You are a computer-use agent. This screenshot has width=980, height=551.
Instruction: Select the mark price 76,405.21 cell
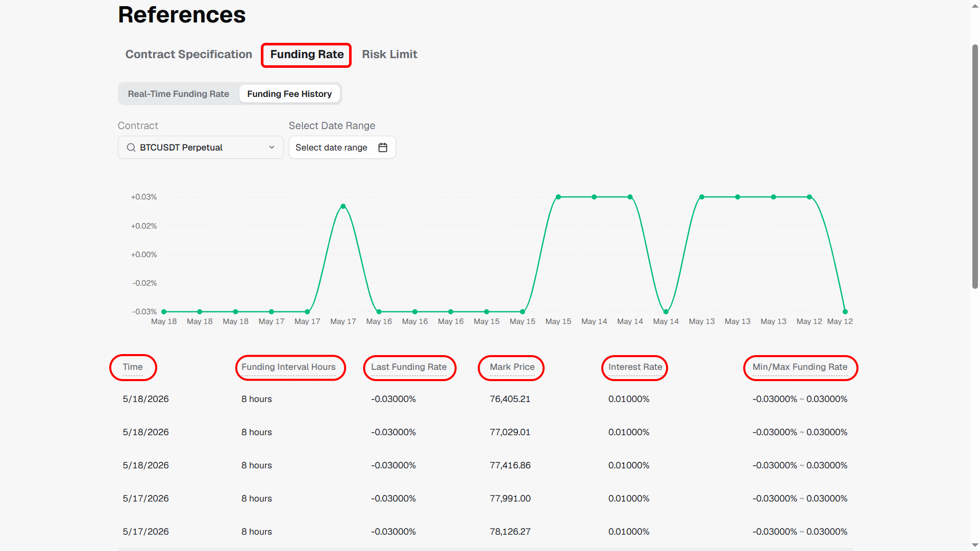510,399
